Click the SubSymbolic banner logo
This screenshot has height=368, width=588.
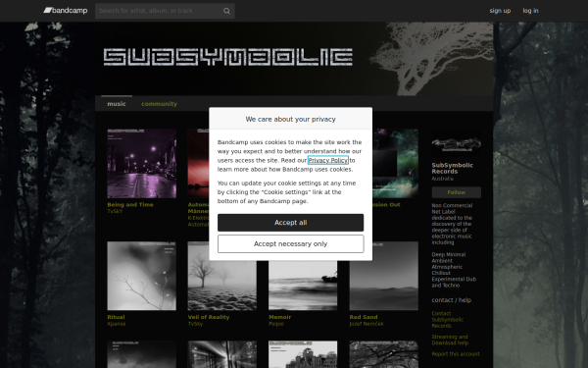[228, 57]
